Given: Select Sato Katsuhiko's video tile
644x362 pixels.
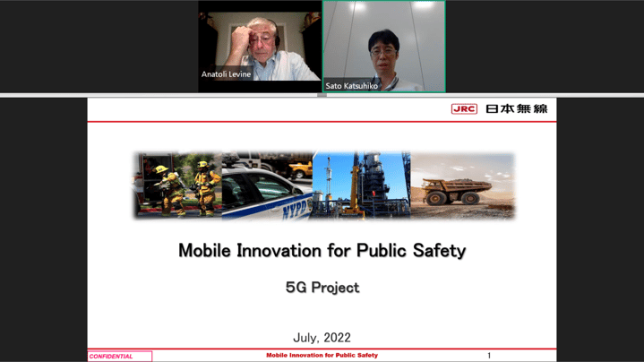Looking at the screenshot, I should (x=384, y=47).
